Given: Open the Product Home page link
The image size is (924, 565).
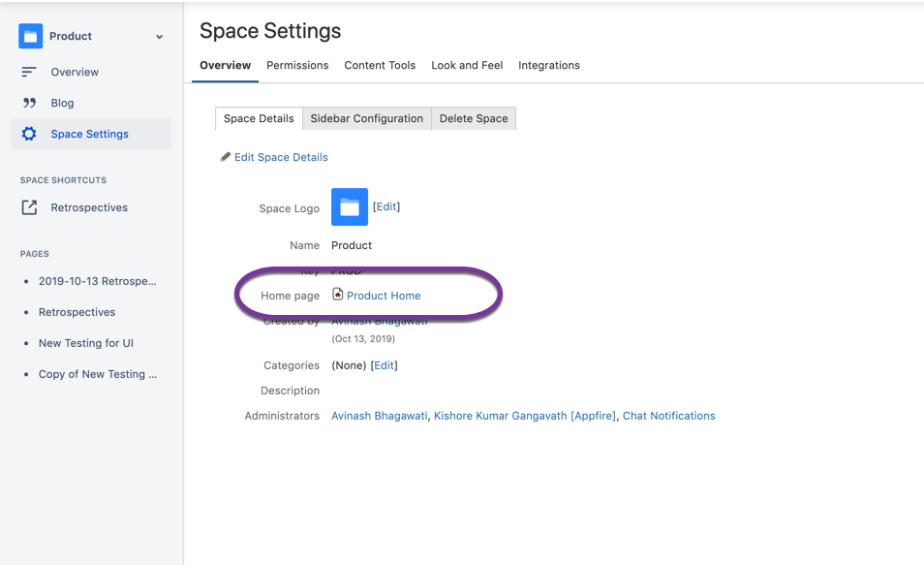Looking at the screenshot, I should coord(384,296).
